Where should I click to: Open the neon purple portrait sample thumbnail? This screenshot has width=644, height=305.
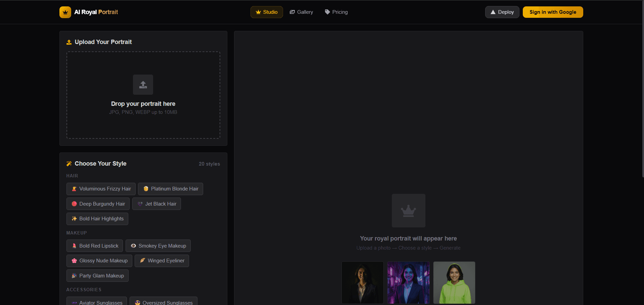point(408,282)
